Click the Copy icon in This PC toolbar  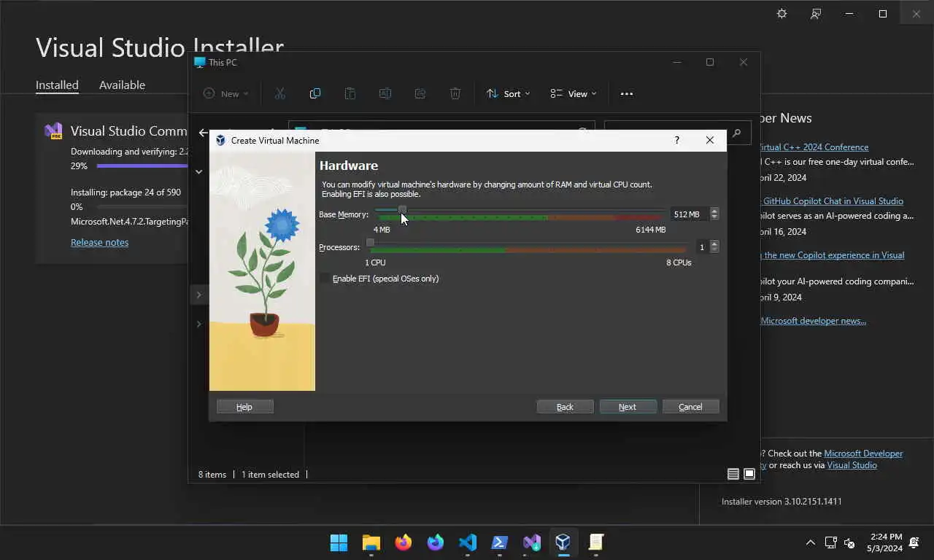[x=315, y=93]
